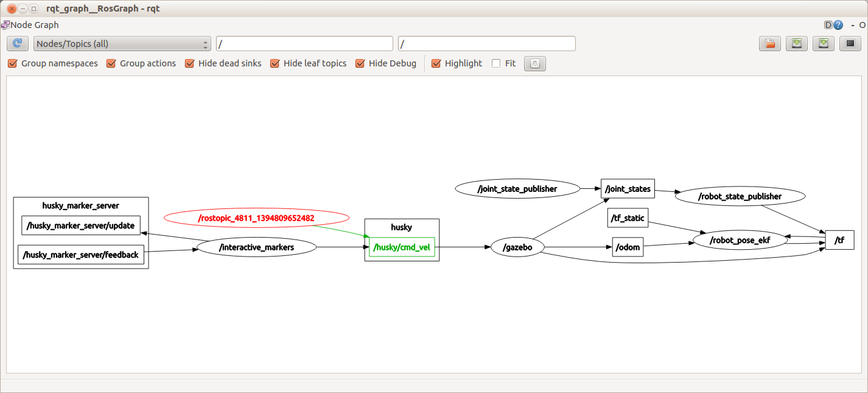Image resolution: width=868 pixels, height=393 pixels.
Task: Click the black square image icon button
Action: (x=850, y=43)
